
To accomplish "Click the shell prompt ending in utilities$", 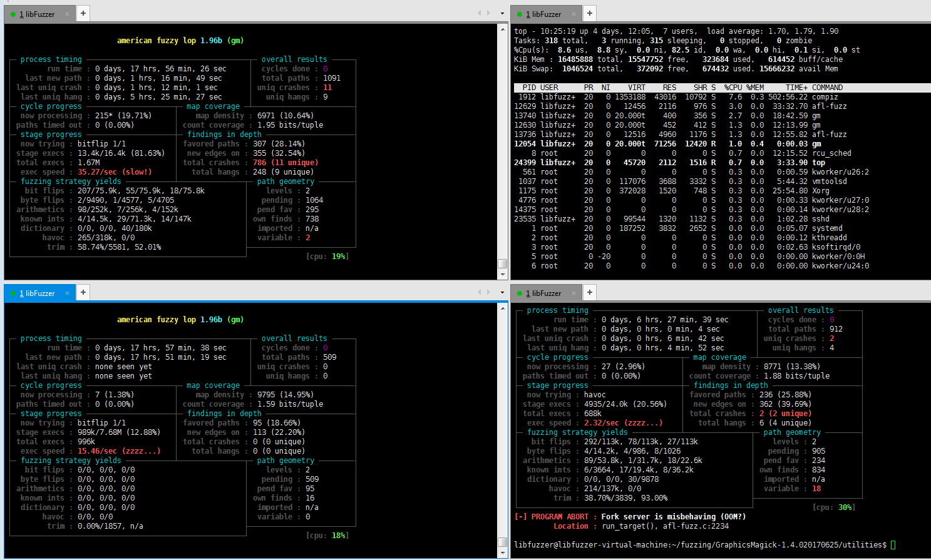I will pyautogui.click(x=701, y=545).
